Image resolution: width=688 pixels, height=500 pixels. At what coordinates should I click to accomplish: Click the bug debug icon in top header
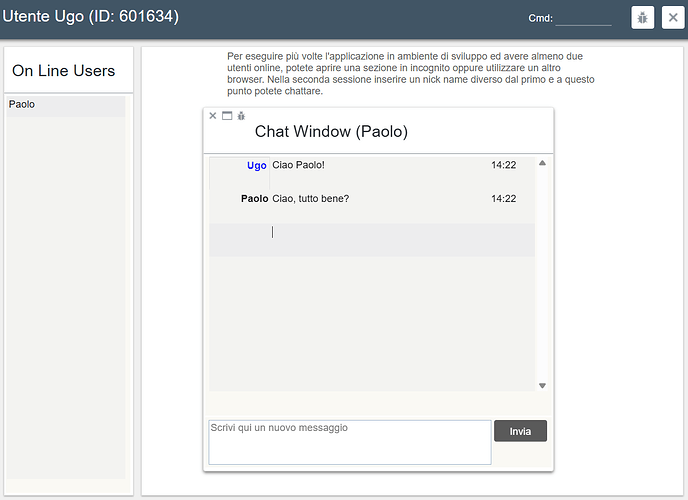(x=642, y=18)
